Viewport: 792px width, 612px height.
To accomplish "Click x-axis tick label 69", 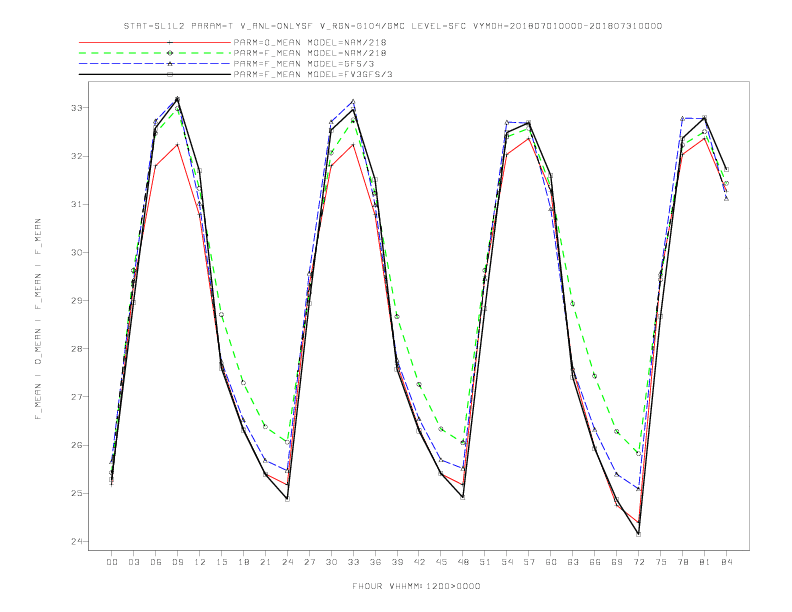I will coord(617,562).
